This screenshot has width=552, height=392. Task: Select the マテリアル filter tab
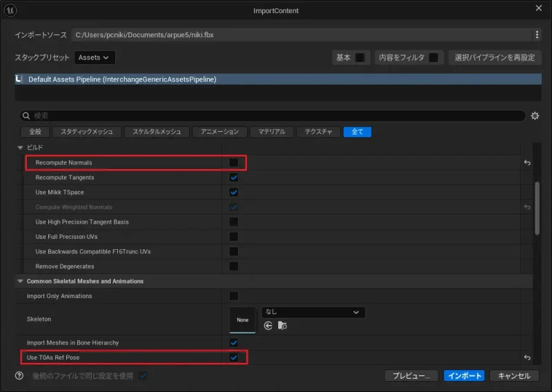(271, 132)
